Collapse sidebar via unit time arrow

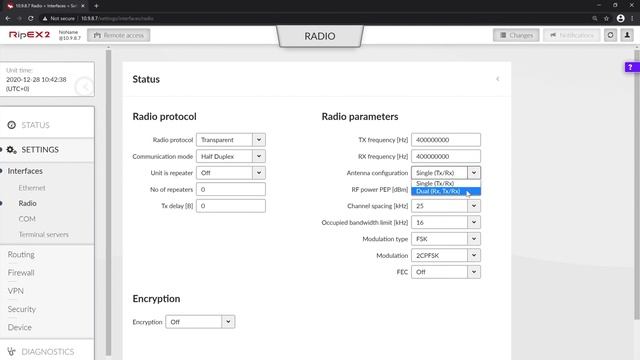click(85, 87)
